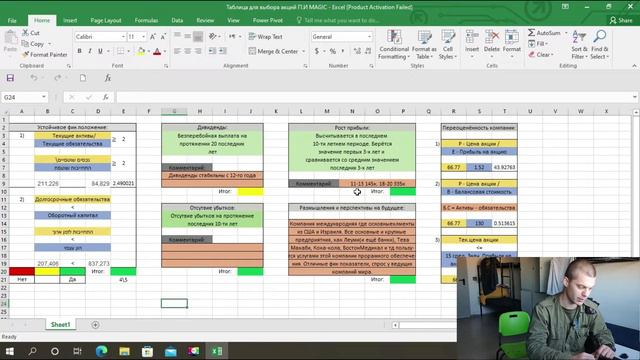Click the Name Box showing G24

[21, 97]
